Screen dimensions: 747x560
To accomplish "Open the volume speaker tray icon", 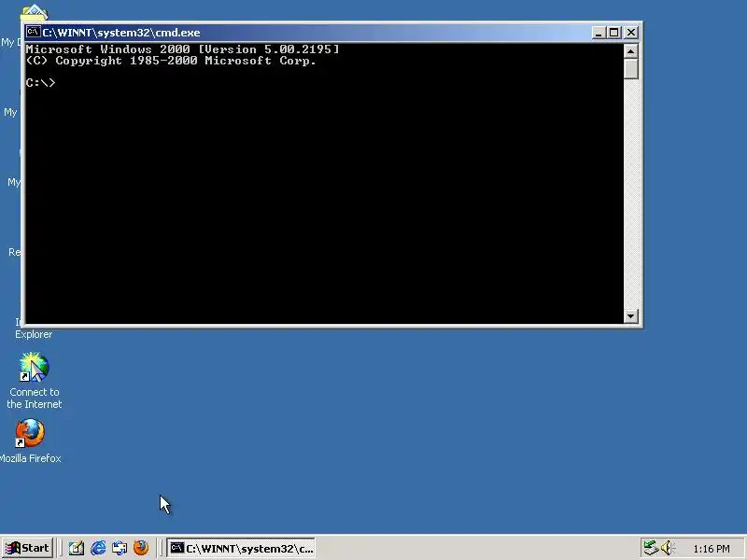I will [667, 548].
